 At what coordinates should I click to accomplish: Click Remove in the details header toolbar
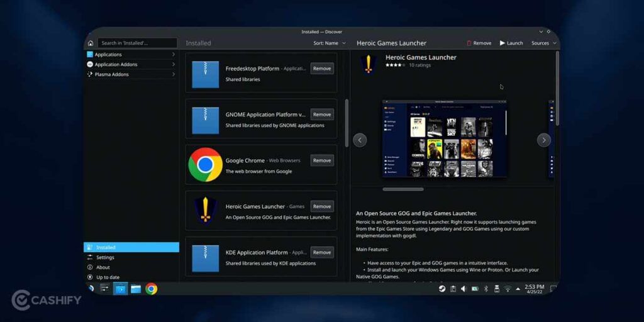[x=479, y=43]
